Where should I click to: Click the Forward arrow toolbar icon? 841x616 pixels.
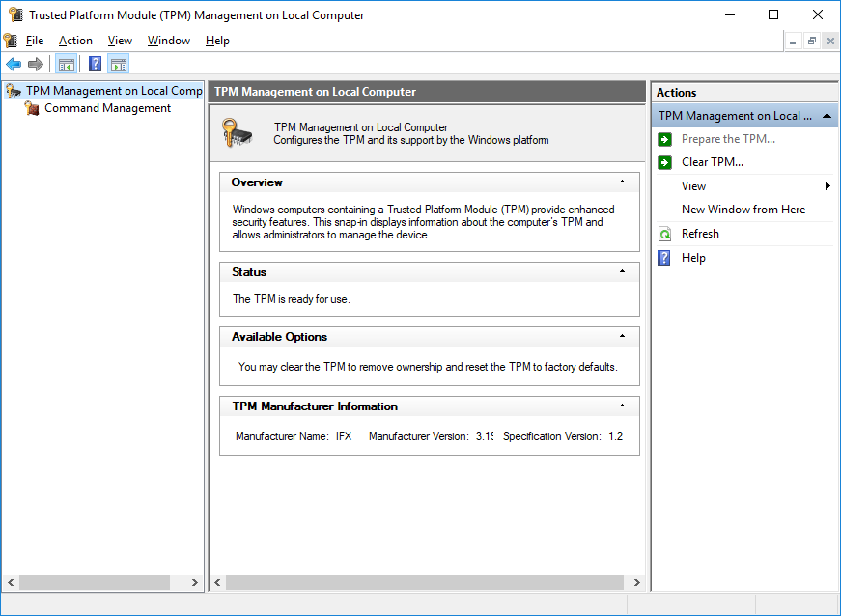click(x=36, y=65)
